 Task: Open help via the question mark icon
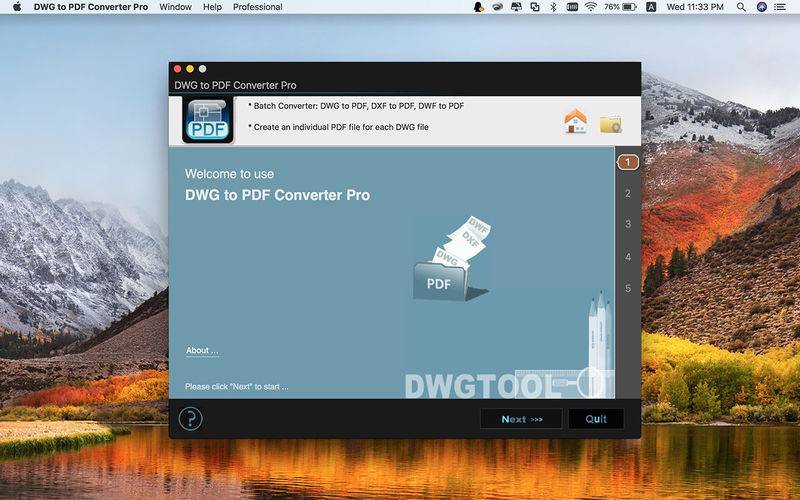coord(190,419)
